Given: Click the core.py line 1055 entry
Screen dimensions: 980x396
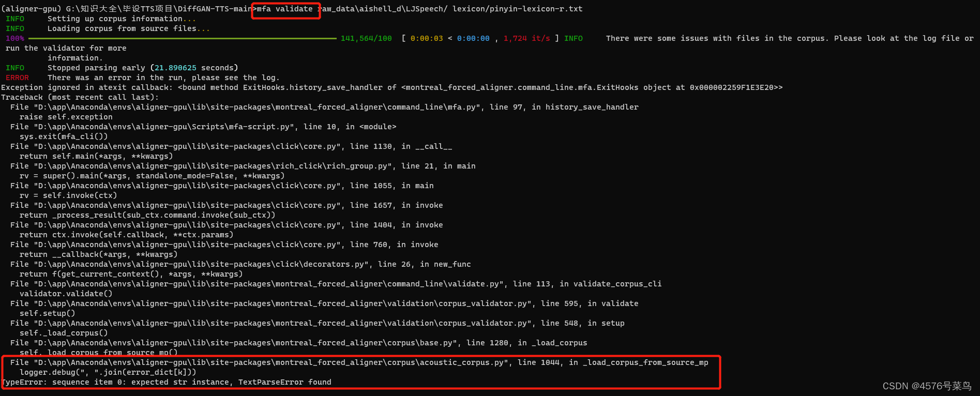Looking at the screenshot, I should [222, 186].
